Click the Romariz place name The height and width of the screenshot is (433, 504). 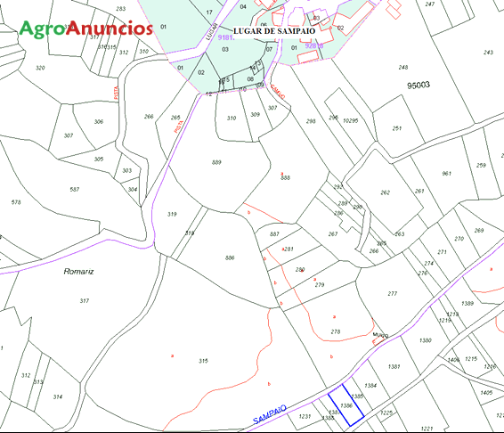(x=78, y=272)
